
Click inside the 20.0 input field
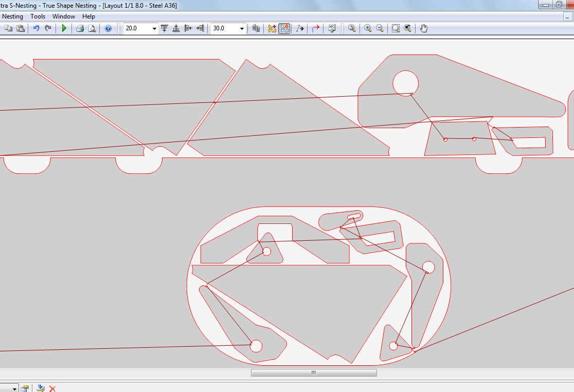tap(137, 28)
